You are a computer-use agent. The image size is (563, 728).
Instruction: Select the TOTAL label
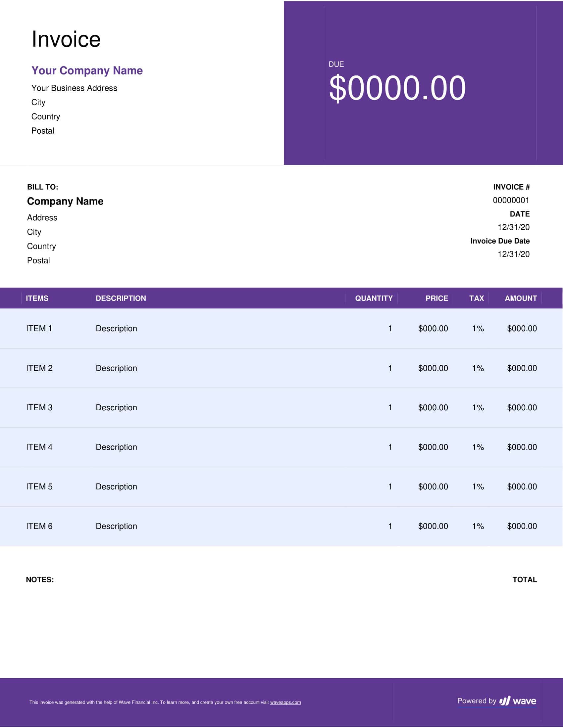coord(525,580)
